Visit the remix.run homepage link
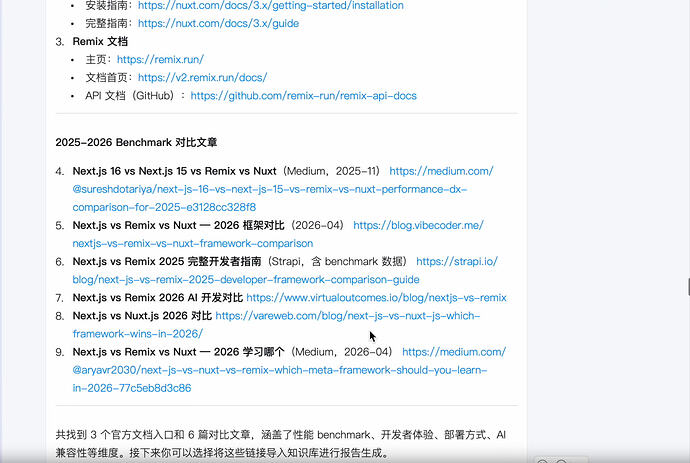Screen dimensions: 690x463 [160, 59]
